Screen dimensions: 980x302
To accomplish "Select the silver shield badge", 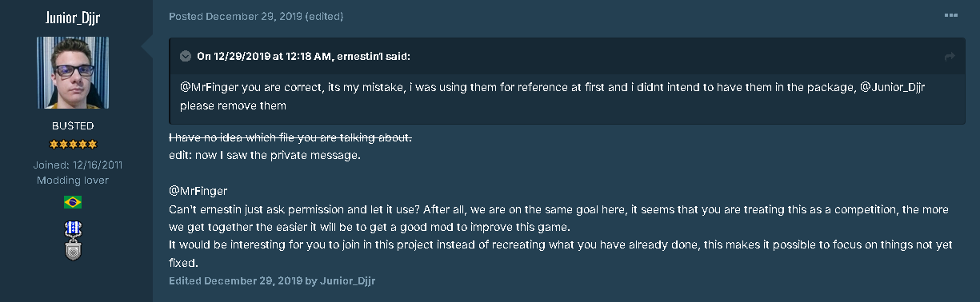I will point(73,251).
